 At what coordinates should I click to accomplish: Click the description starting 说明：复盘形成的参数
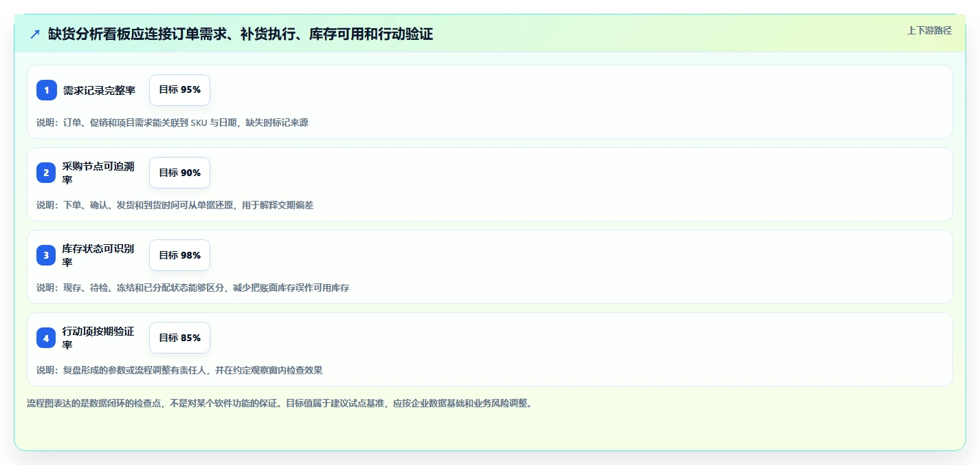click(x=179, y=370)
